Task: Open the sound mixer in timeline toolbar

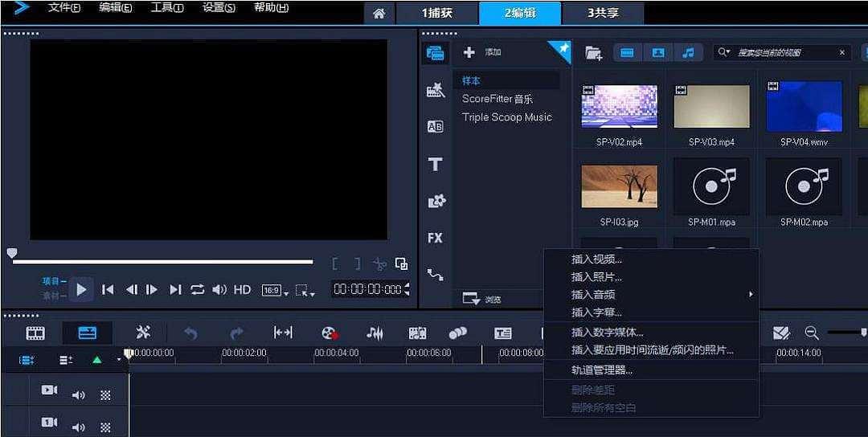Action: [x=375, y=333]
